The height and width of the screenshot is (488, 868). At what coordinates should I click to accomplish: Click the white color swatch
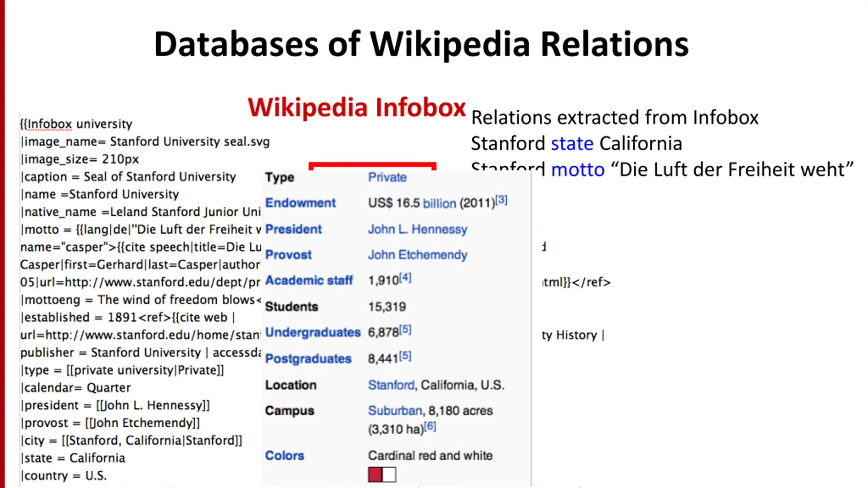[x=389, y=475]
